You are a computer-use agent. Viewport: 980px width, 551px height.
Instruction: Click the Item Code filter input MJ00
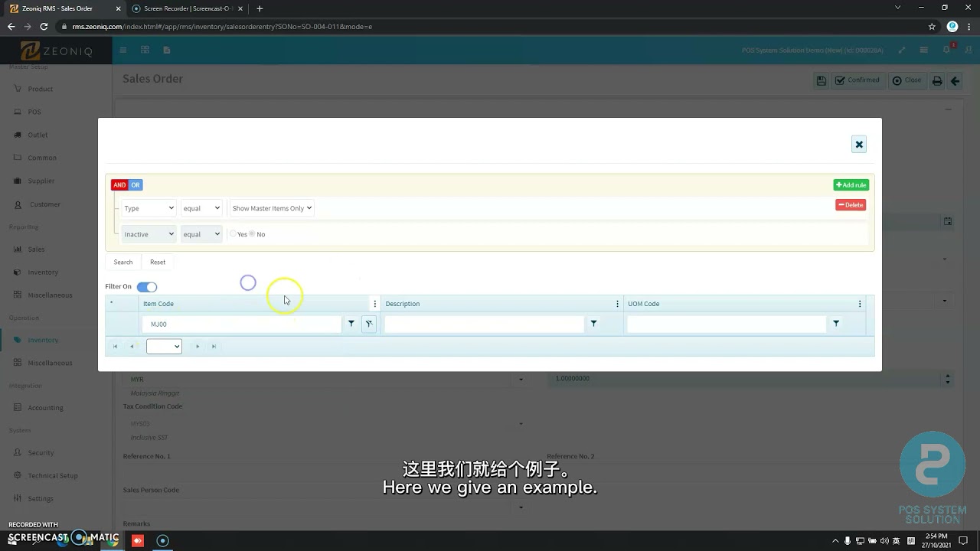(242, 324)
